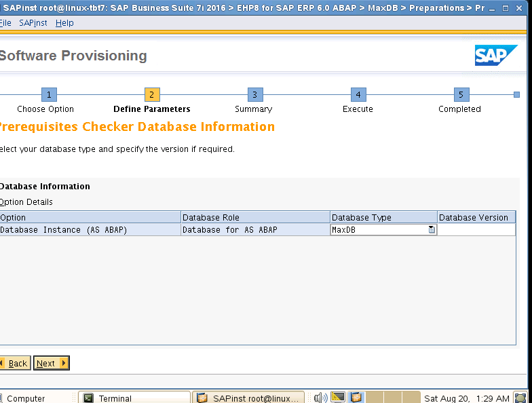Image resolution: width=532 pixels, height=403 pixels.
Task: Click the SAP logo
Action: [x=496, y=56]
